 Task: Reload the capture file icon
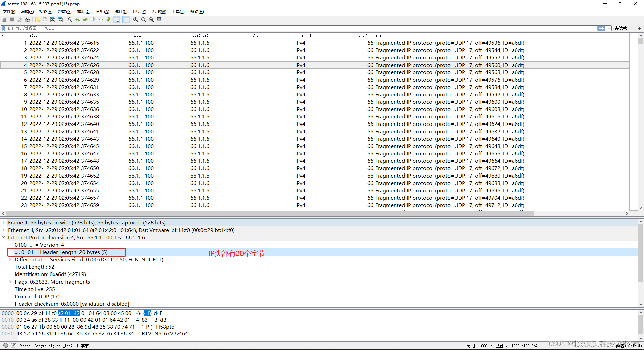coord(60,20)
